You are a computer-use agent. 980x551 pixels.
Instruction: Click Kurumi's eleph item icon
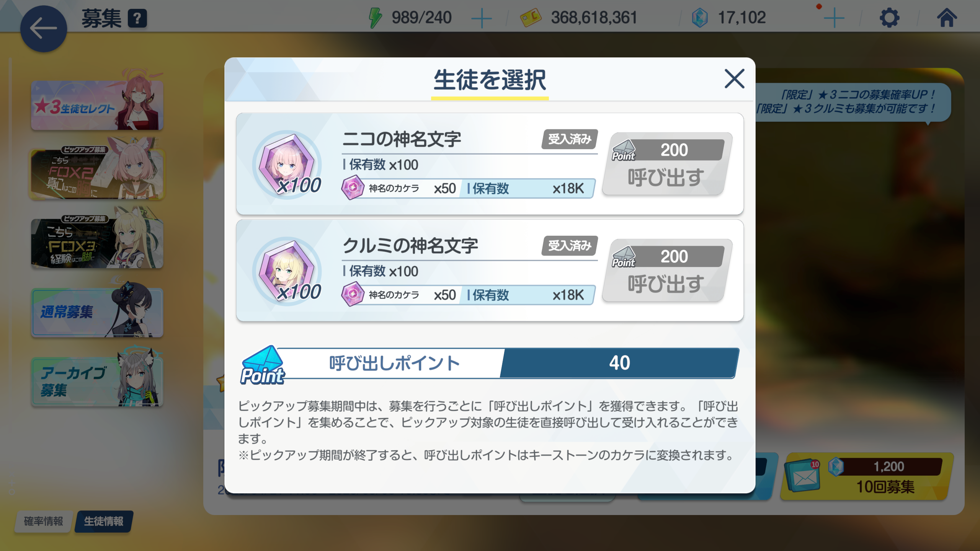pyautogui.click(x=287, y=271)
